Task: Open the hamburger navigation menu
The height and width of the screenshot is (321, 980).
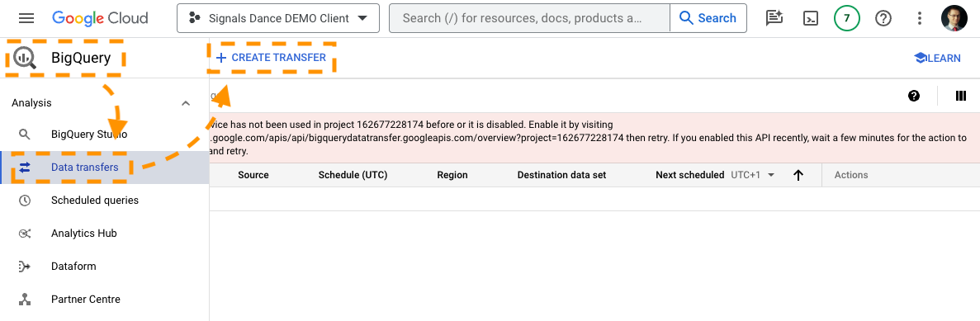Action: point(26,18)
